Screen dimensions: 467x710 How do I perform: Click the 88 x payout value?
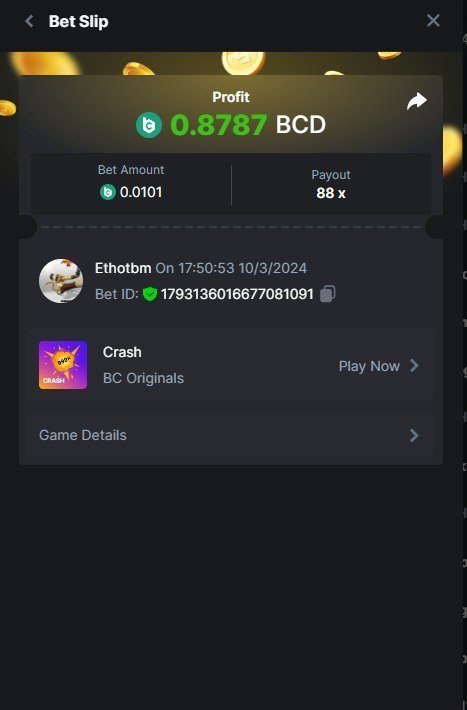(331, 193)
